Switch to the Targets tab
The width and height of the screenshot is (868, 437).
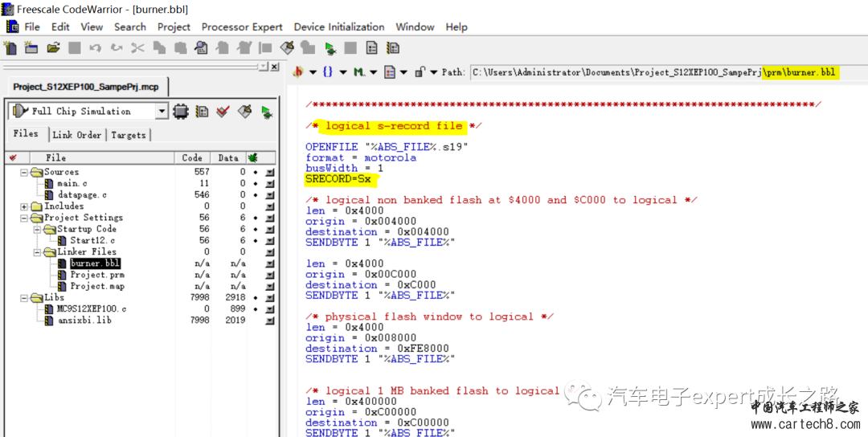[x=129, y=135]
